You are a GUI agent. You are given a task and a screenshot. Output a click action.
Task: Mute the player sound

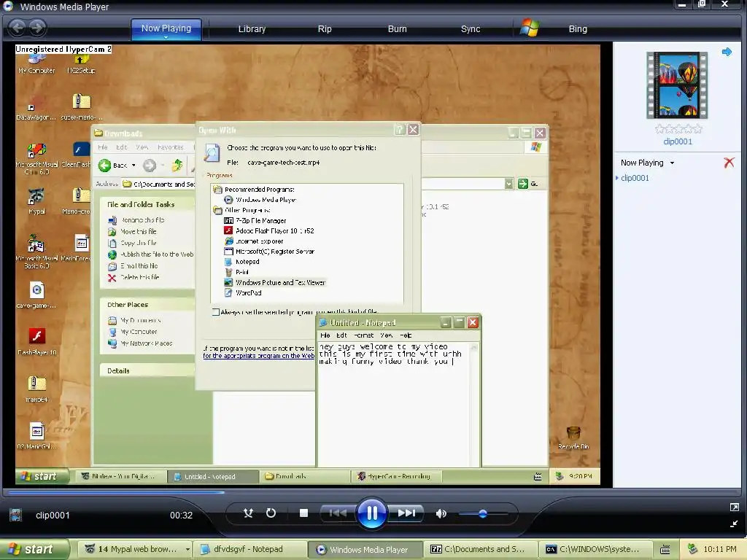441,513
